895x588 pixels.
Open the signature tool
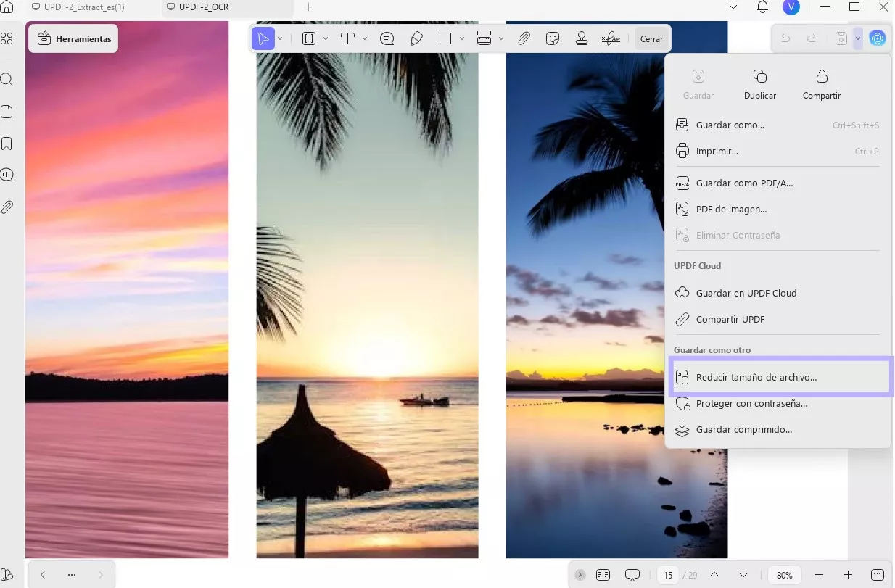point(611,39)
